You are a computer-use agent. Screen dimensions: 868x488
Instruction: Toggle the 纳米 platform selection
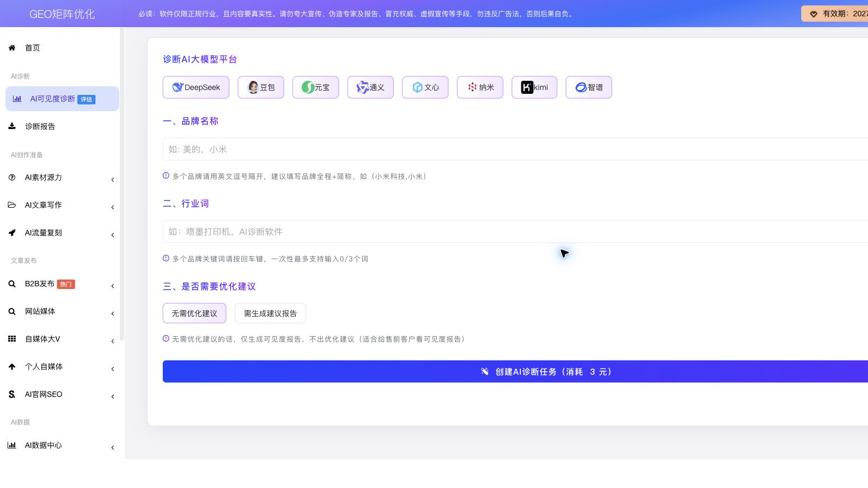coord(480,87)
